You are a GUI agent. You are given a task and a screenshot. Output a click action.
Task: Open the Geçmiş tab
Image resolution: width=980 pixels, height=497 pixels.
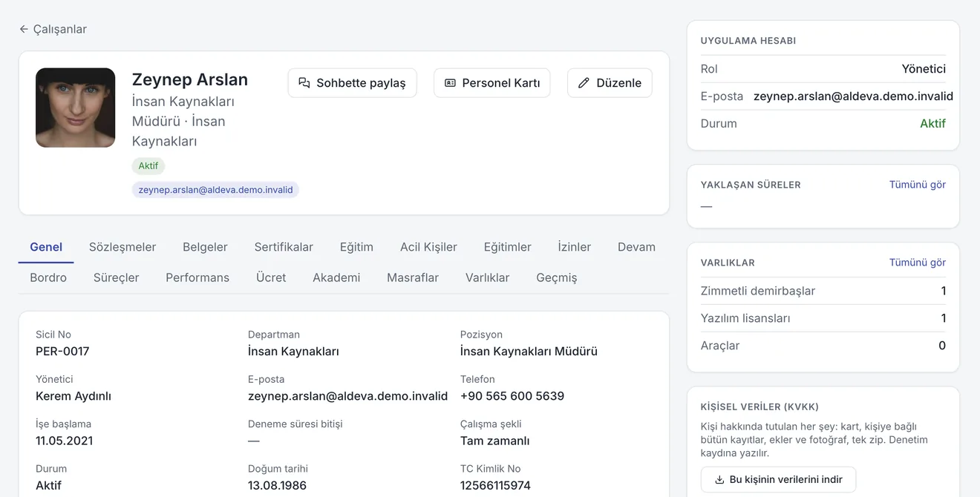click(557, 277)
